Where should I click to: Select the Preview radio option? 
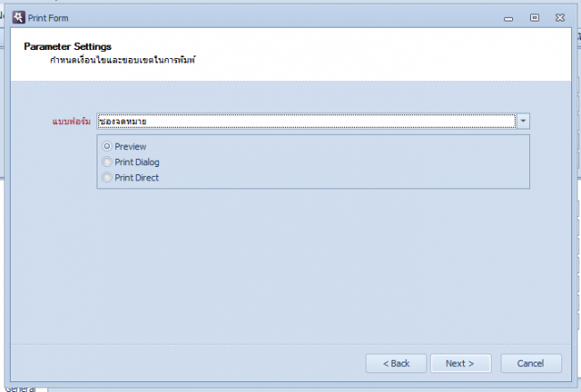pos(107,146)
